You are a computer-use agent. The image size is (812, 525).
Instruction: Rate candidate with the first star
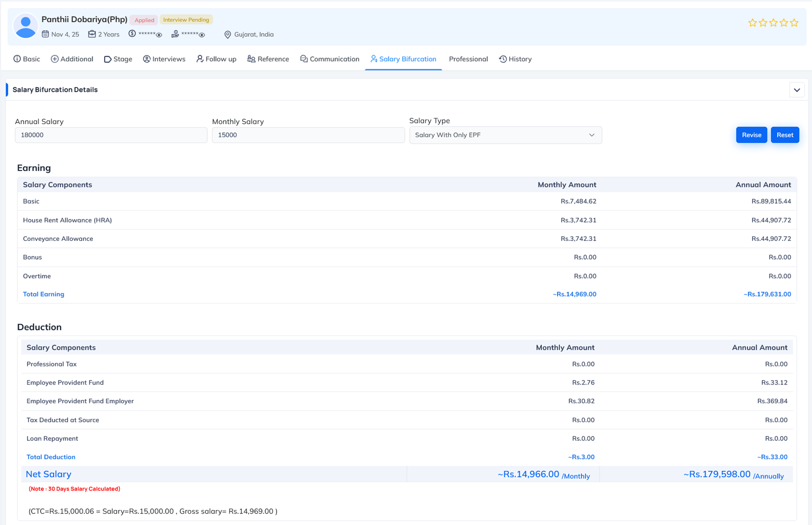(x=752, y=23)
